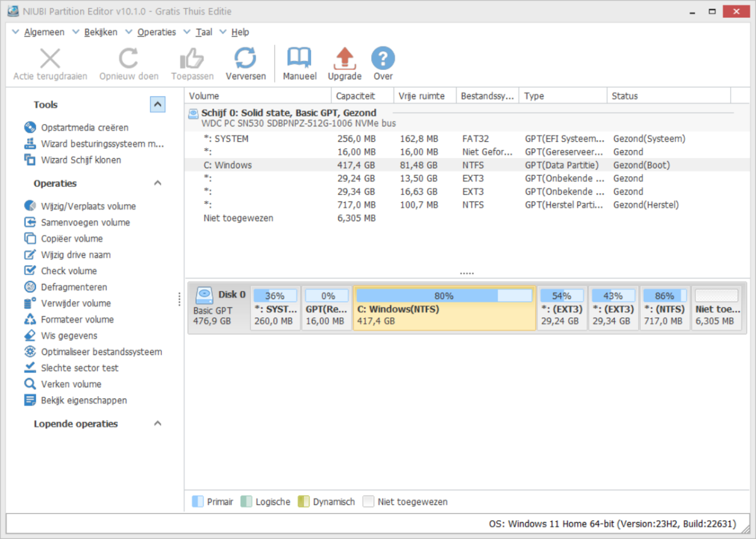Open the Manueel book icon
Screen dimensions: 756x539
tap(299, 59)
